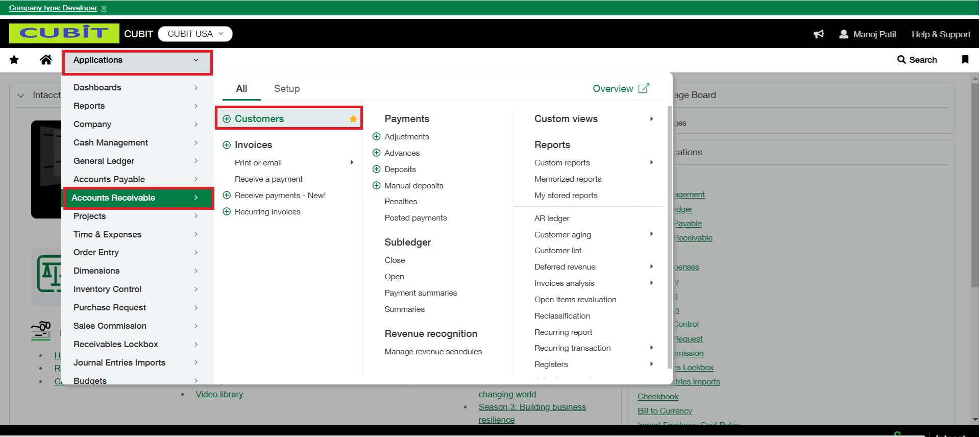Close the Company type Developer banner
Viewport: 980px width, 437px height.
(x=104, y=8)
